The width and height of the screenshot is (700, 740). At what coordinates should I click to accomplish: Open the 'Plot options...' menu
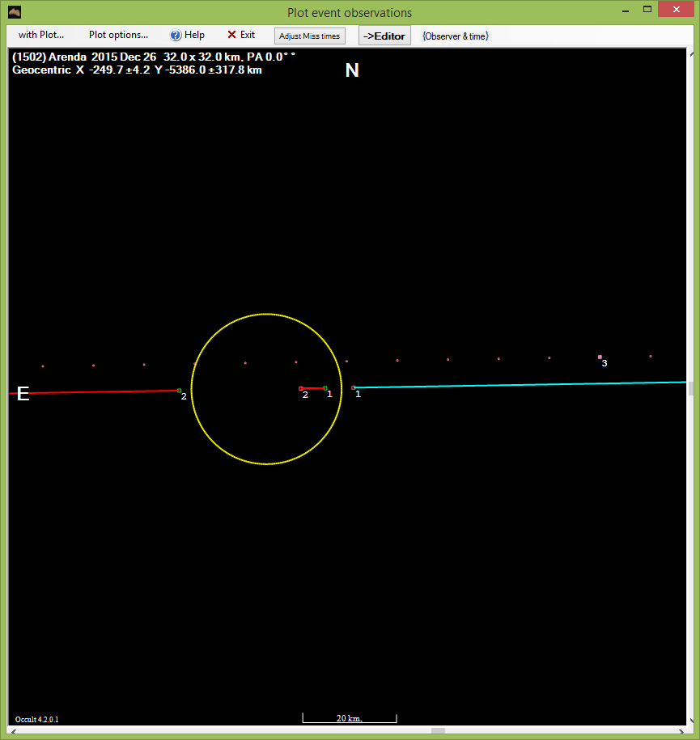118,35
